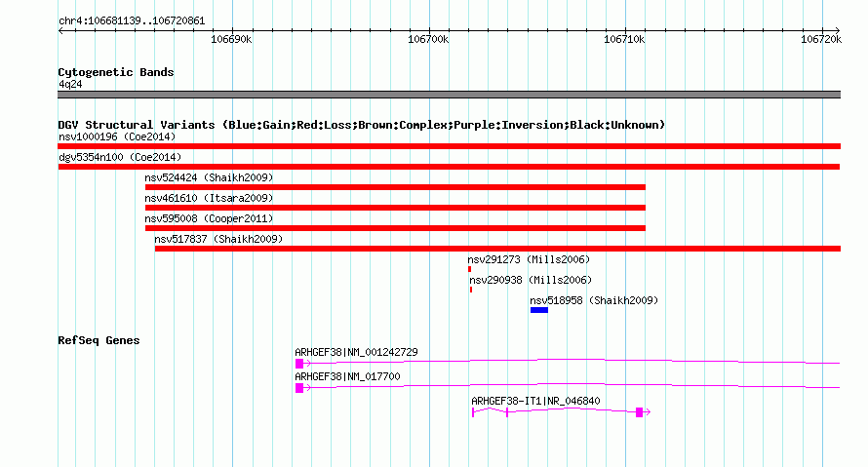Screen dimensions: 868x467
Task: Click the nsv291273 (Mills2006) label
Action: pyautogui.click(x=529, y=259)
